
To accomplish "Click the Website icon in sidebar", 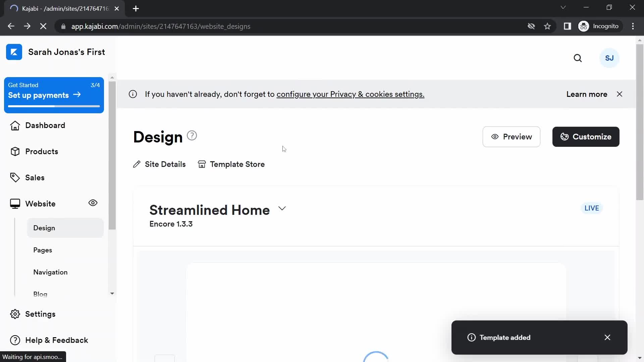I will (15, 203).
